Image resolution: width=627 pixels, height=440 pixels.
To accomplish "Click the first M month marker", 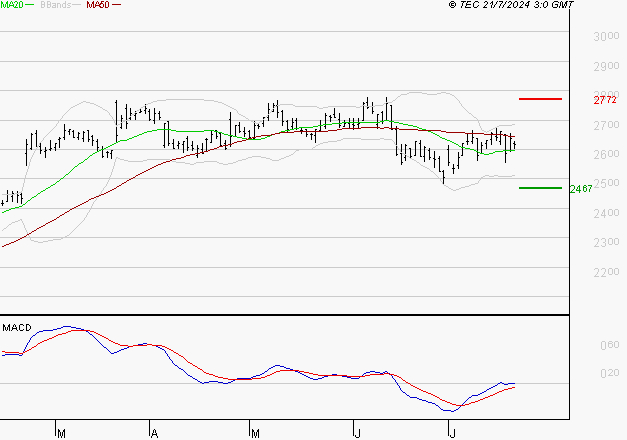I will click(61, 433).
